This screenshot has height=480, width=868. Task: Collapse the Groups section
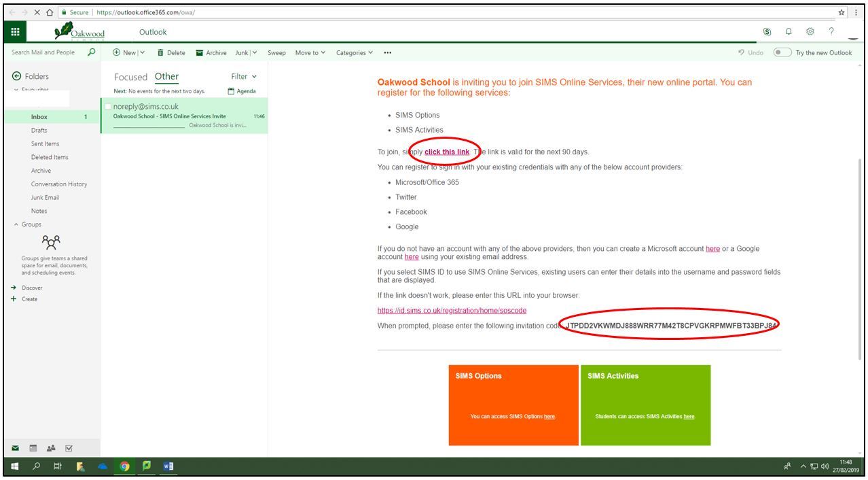(16, 224)
